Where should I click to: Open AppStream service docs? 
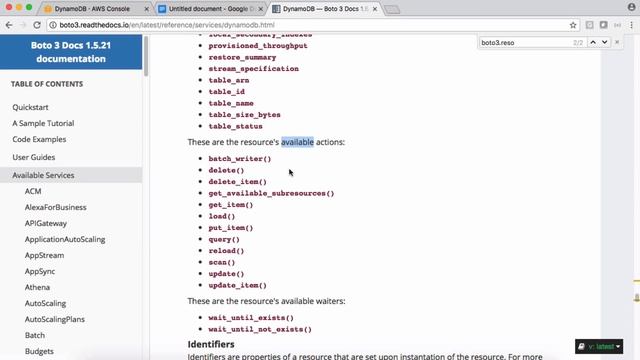click(44, 255)
